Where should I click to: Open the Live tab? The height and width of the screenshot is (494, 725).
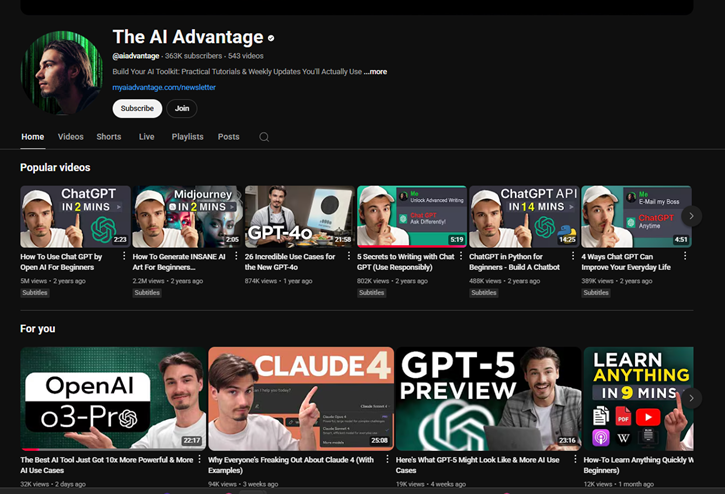[147, 137]
